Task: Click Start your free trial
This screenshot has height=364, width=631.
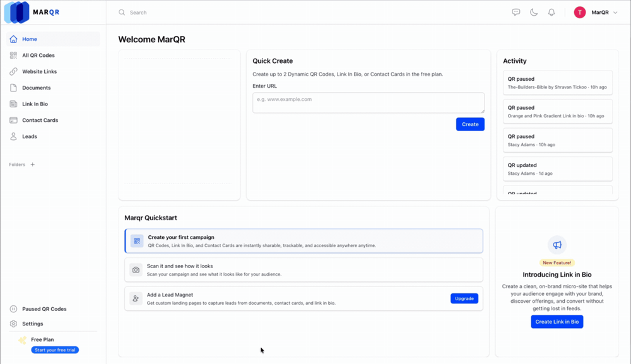Action: pos(55,350)
